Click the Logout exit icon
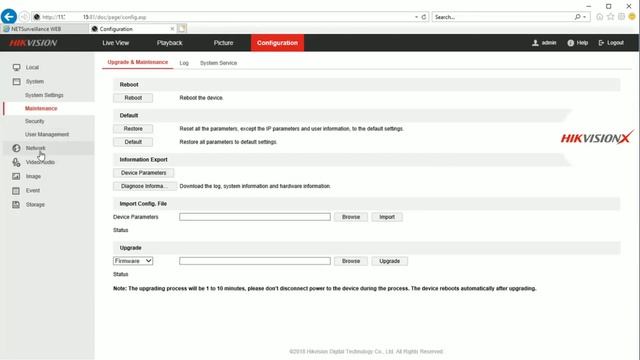This screenshot has width=640, height=360. (x=601, y=43)
